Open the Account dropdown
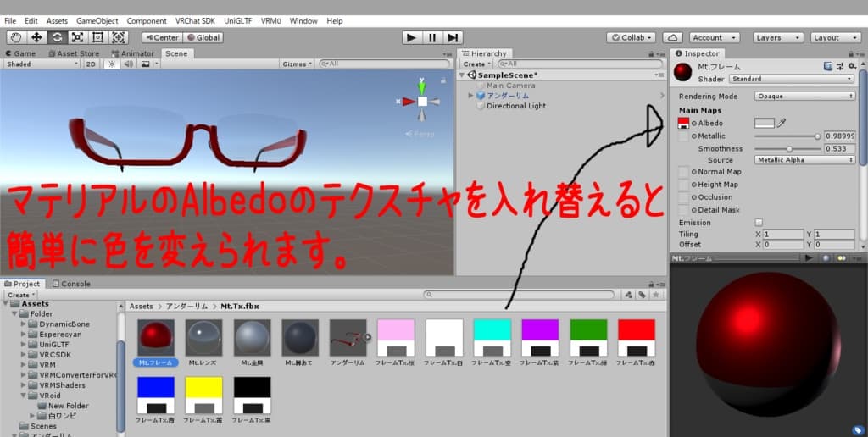Image resolution: width=868 pixels, height=437 pixels. pyautogui.click(x=715, y=37)
